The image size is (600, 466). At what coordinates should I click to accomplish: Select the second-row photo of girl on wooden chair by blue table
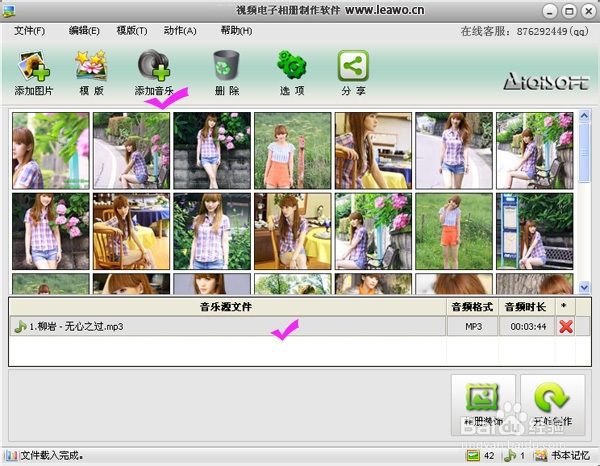[131, 231]
